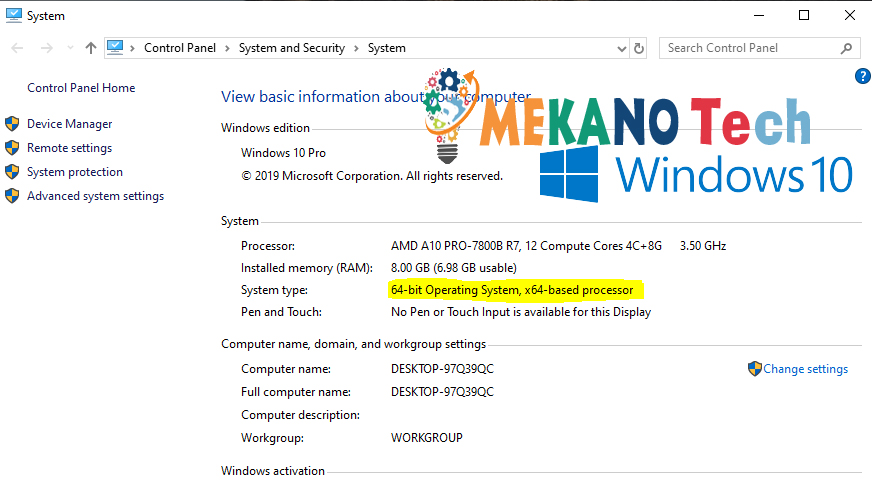This screenshot has width=872, height=488.
Task: Click the WORKGROUP value
Action: (x=427, y=438)
